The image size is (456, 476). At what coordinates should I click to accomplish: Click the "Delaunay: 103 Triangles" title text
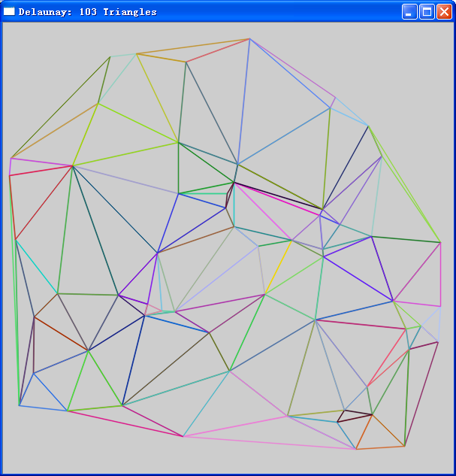click(x=88, y=12)
